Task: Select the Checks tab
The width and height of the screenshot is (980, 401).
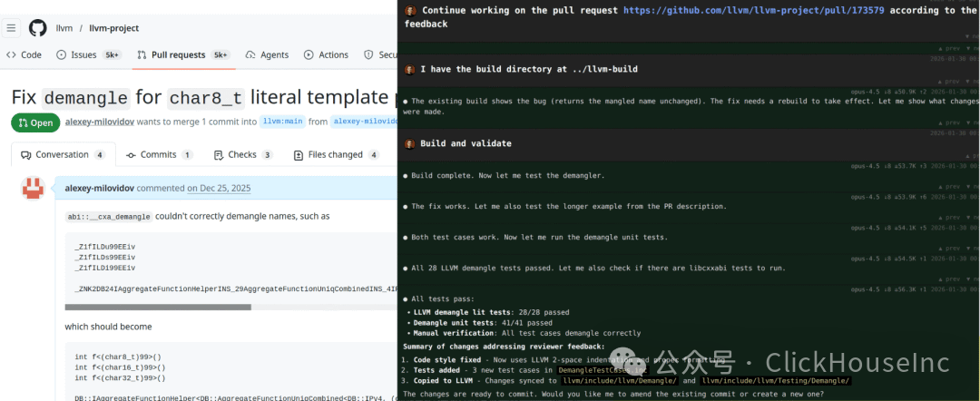Action: pyautogui.click(x=243, y=155)
